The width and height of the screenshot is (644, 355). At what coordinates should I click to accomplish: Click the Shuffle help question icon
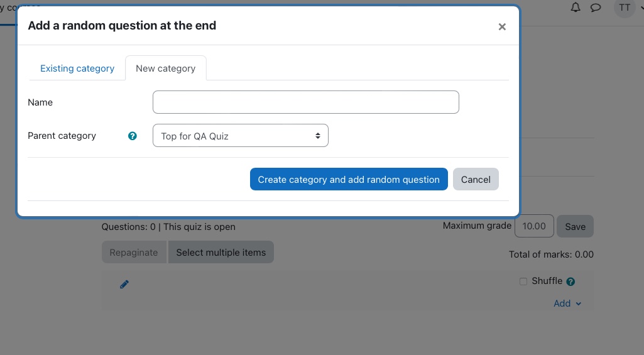(x=570, y=281)
